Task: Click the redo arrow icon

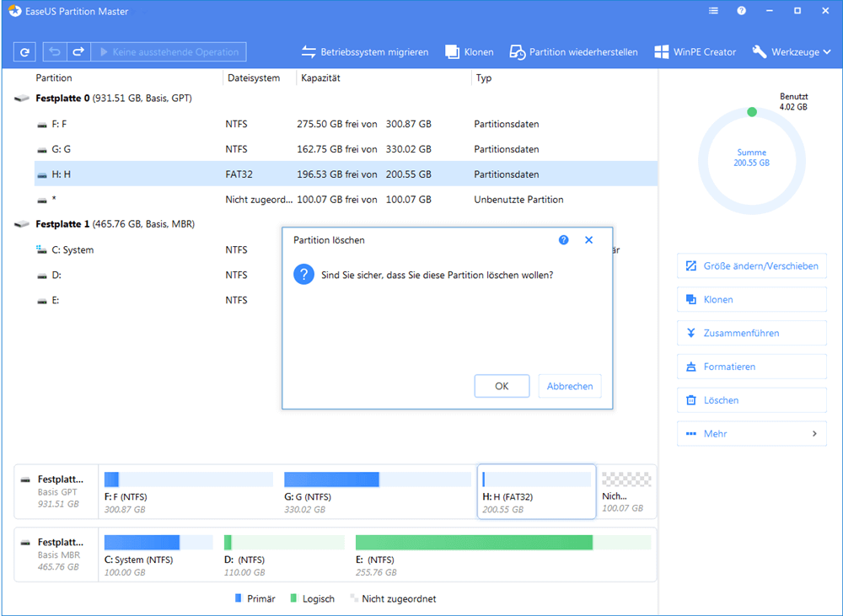Action: coord(78,51)
